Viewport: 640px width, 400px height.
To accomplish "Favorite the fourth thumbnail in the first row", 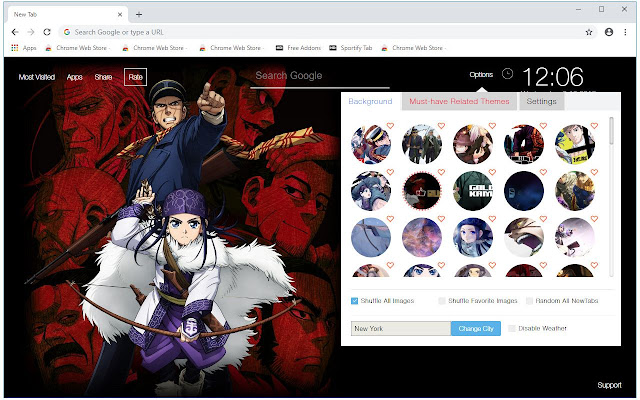I will point(543,126).
